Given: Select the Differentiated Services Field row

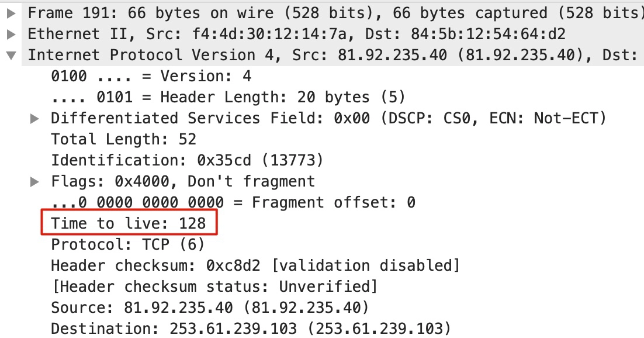Looking at the screenshot, I should pos(328,119).
